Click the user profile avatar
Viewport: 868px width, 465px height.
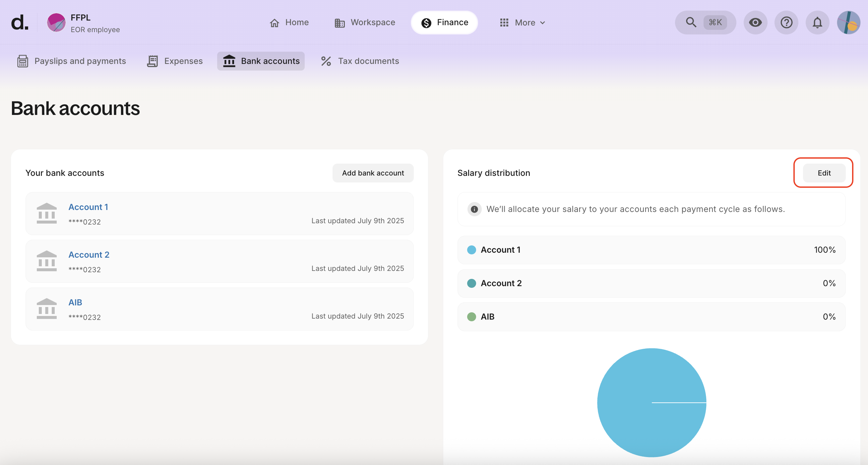[848, 23]
